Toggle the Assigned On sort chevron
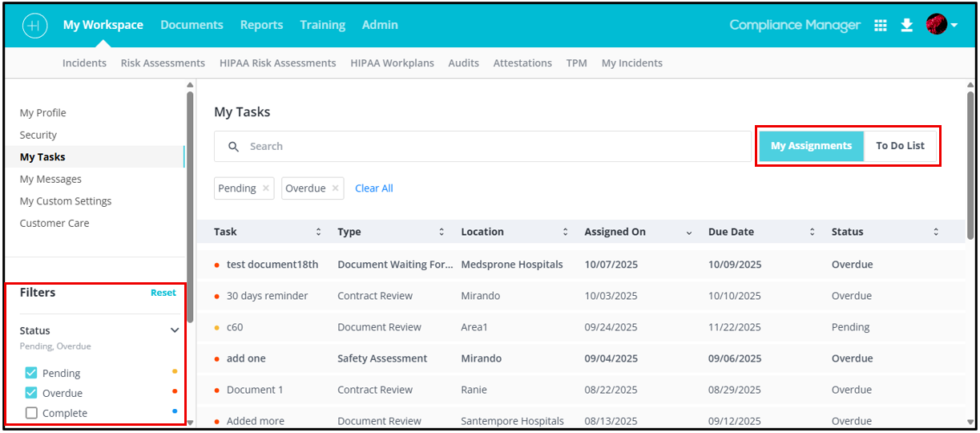 click(x=689, y=233)
